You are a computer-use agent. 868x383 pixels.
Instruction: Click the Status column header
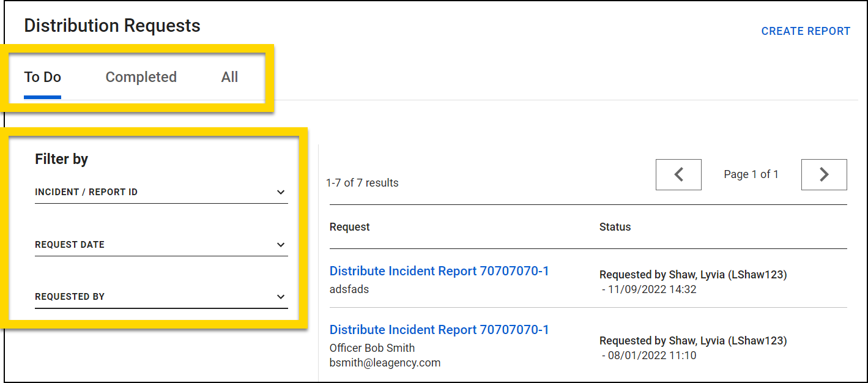tap(614, 226)
